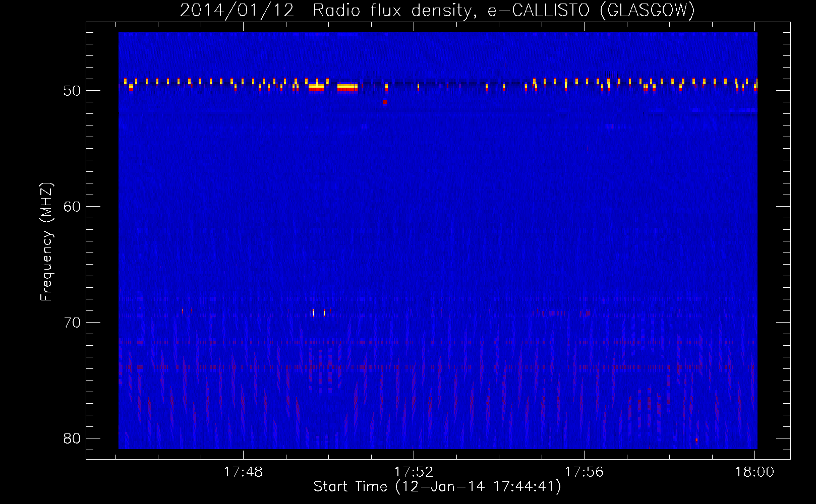Click the isolated red spot just below 50 MHz
The image size is (816, 504).
coord(385,101)
